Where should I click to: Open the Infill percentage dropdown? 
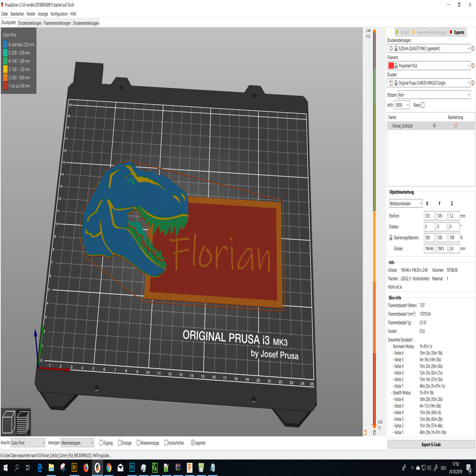407,105
